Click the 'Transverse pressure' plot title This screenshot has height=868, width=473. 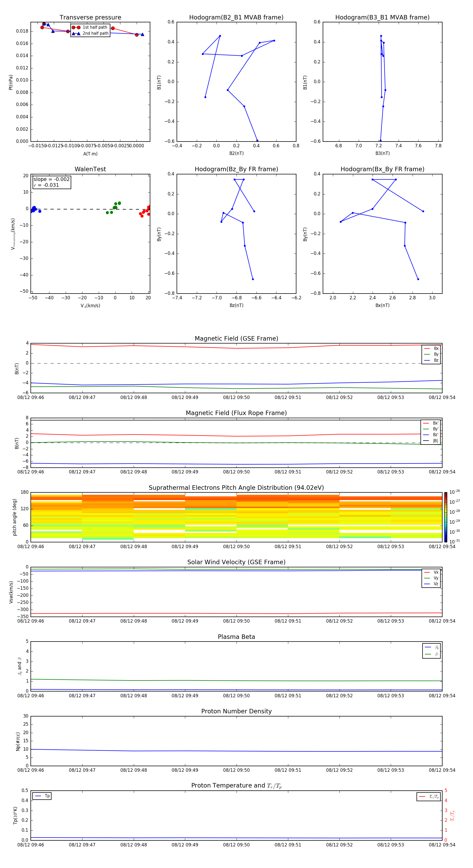click(x=90, y=18)
